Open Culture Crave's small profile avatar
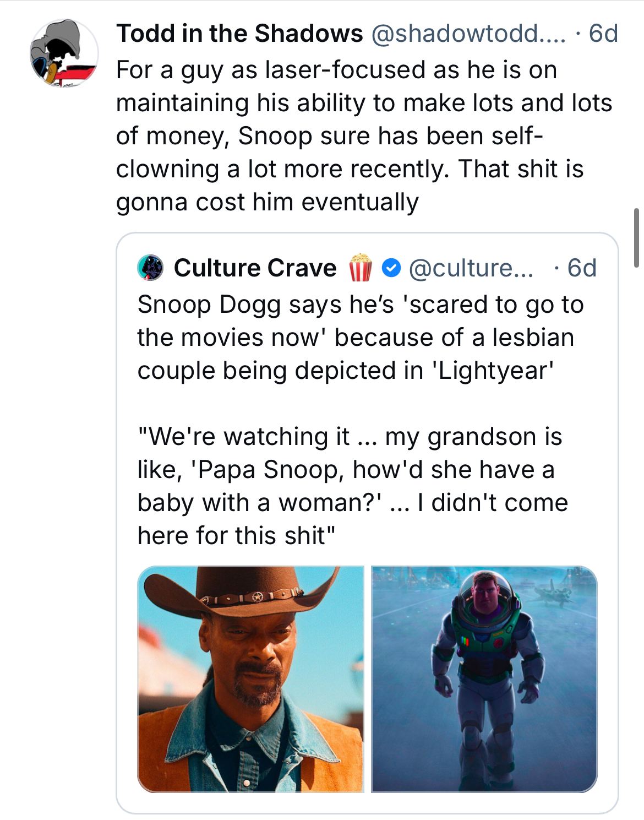Viewport: 644px width, 820px height. point(150,268)
